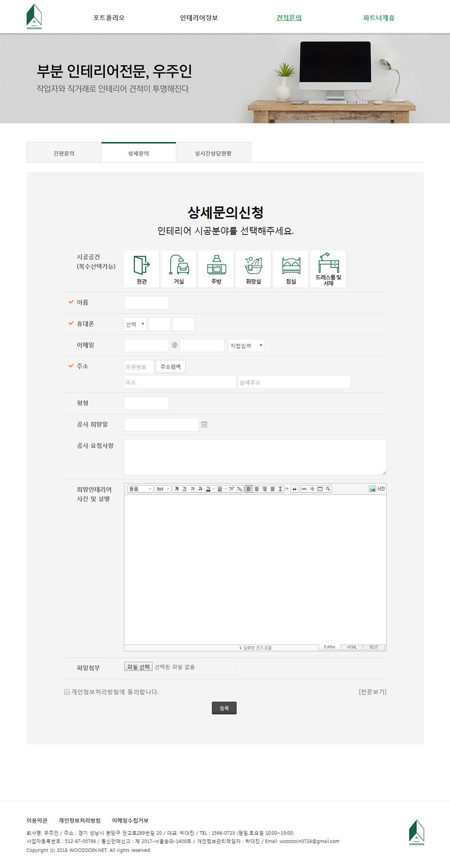Click the 입력창 크기 조절 resize handle
450x868 pixels.
[256, 647]
